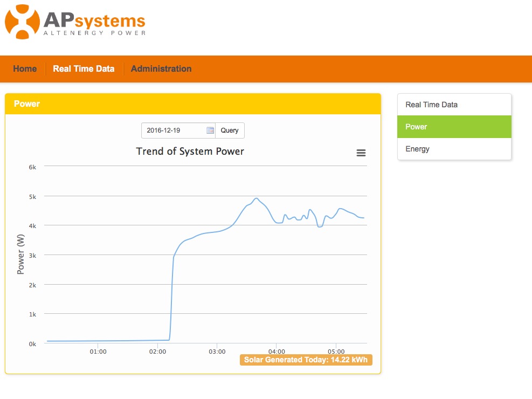Screen dimensions: 532x399
Task: Open the chart export hamburger menu
Action: [x=361, y=153]
